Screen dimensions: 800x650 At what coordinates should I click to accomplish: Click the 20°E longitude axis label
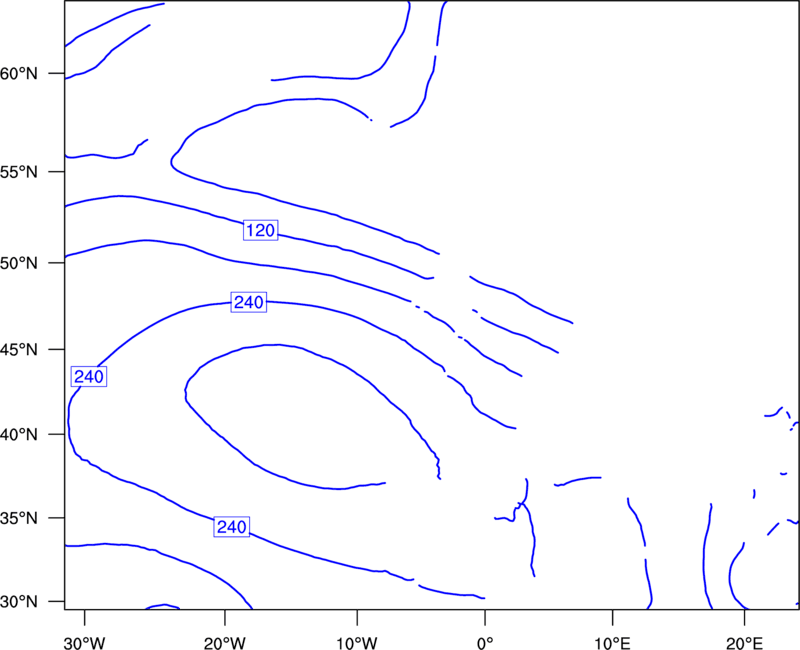click(744, 643)
